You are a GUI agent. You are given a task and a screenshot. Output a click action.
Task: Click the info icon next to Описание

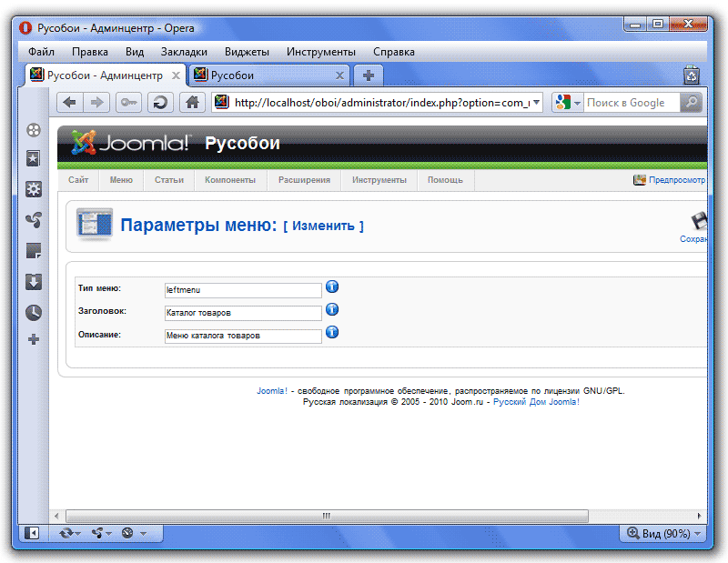point(332,332)
